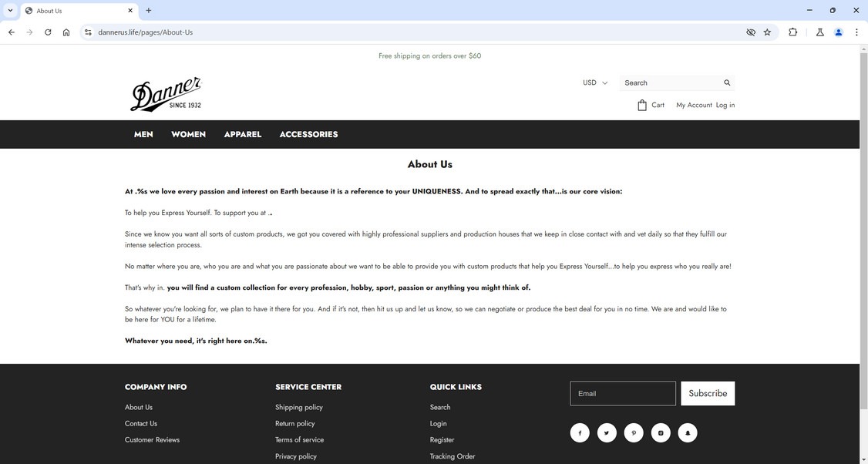Open the APPAREL navigation menu

click(243, 135)
